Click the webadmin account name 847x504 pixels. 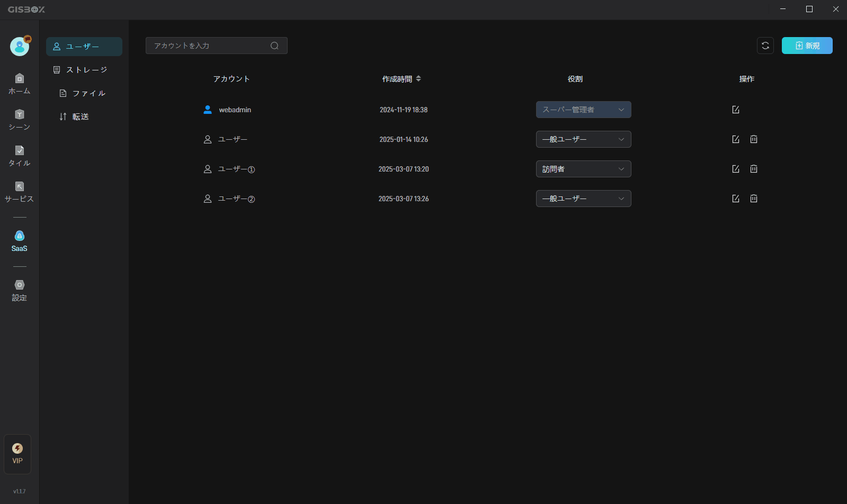coord(235,110)
